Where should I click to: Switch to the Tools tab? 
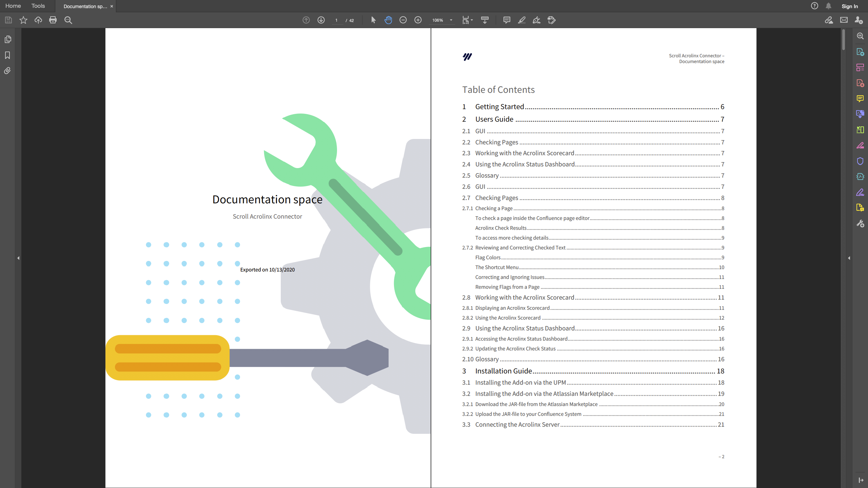pos(38,6)
